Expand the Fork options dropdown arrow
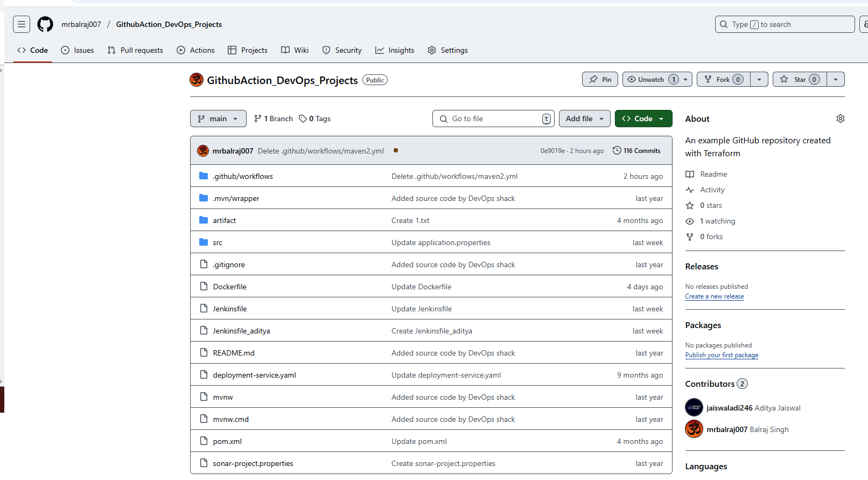 tap(759, 79)
